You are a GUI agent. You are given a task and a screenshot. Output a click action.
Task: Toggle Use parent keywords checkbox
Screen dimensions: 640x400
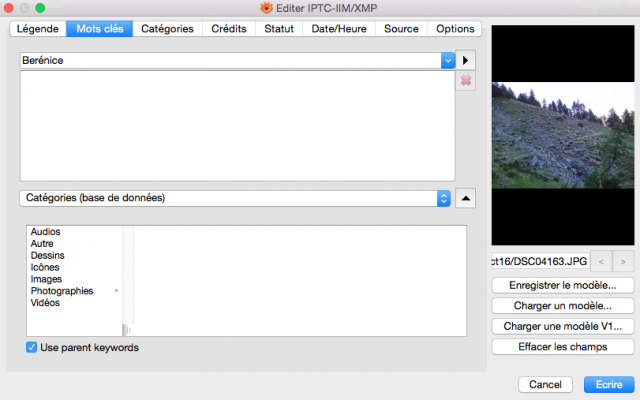(31, 347)
